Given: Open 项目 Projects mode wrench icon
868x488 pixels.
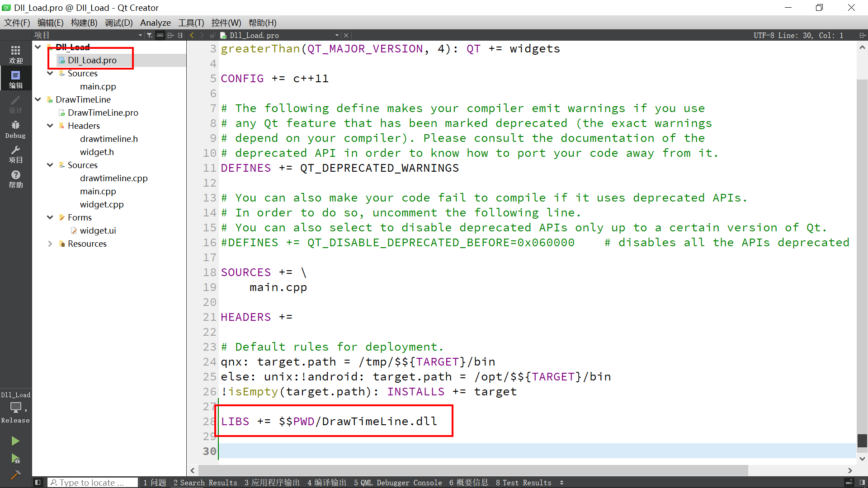Looking at the screenshot, I should pyautogui.click(x=15, y=154).
